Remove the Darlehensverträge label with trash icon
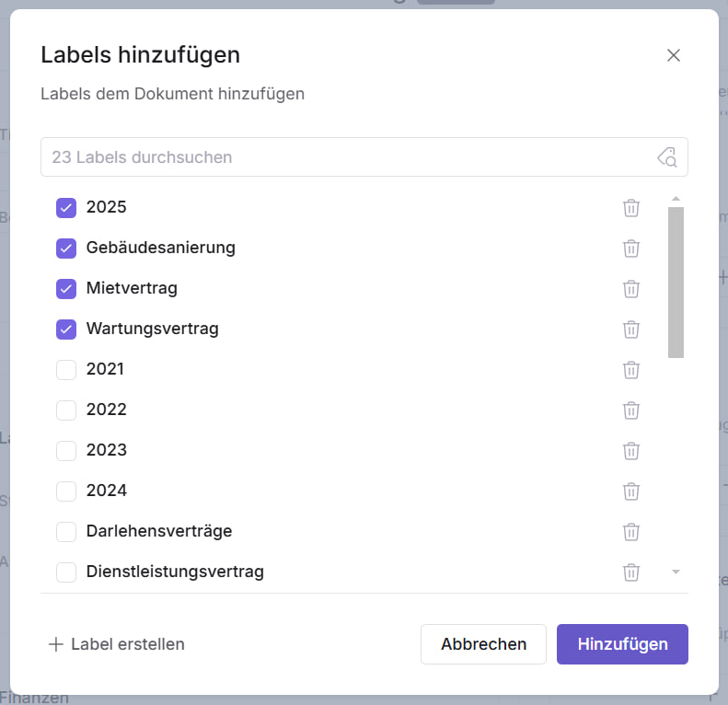The width and height of the screenshot is (728, 705). [x=631, y=532]
